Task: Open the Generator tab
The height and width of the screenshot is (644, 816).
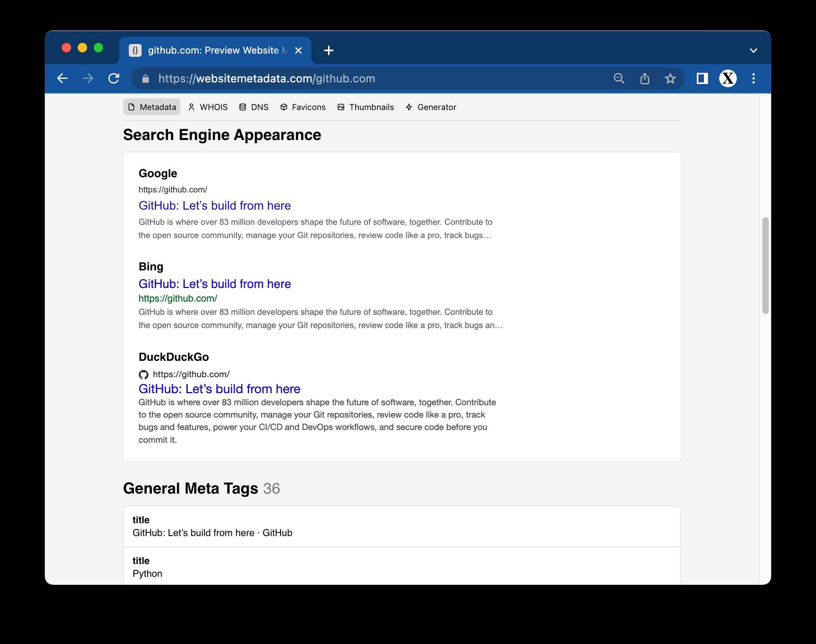Action: click(x=431, y=107)
